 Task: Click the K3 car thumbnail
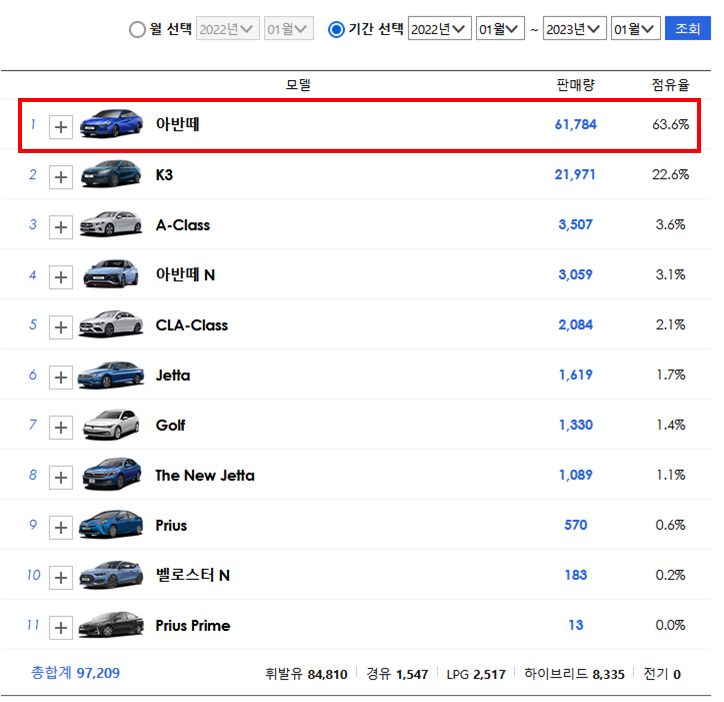tap(111, 174)
